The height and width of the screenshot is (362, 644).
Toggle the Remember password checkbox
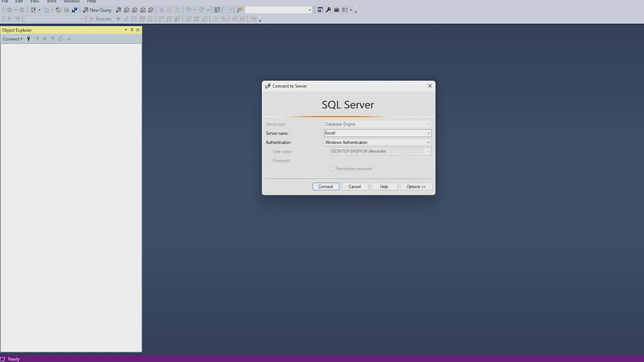331,169
